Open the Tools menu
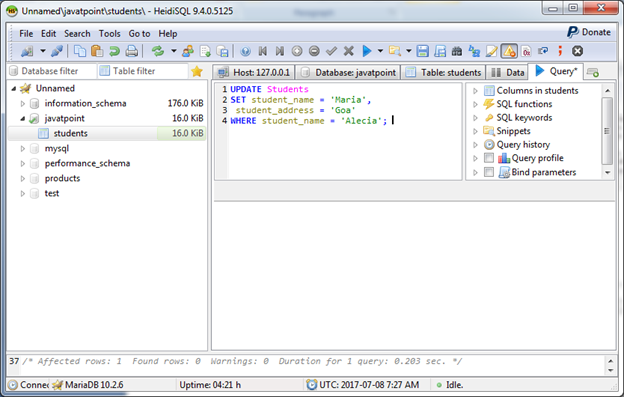Image resolution: width=624 pixels, height=397 pixels. [109, 34]
